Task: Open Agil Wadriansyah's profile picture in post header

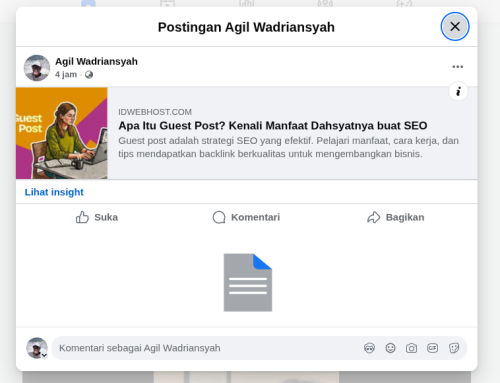Action: (x=37, y=68)
